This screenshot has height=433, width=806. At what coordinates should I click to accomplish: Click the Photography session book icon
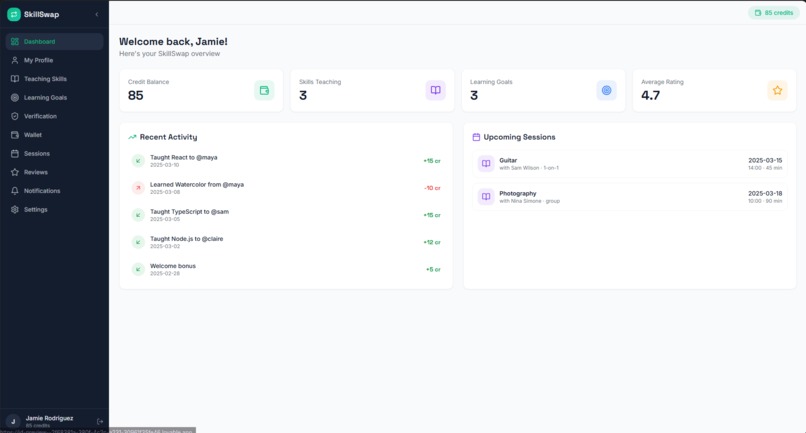click(486, 196)
